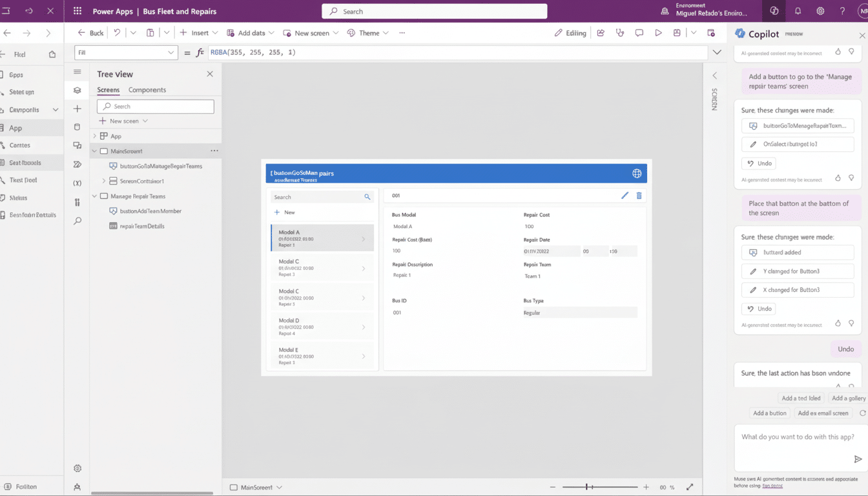Click the fit-to-window expand icon
This screenshot has width=868, height=496.
tap(690, 487)
